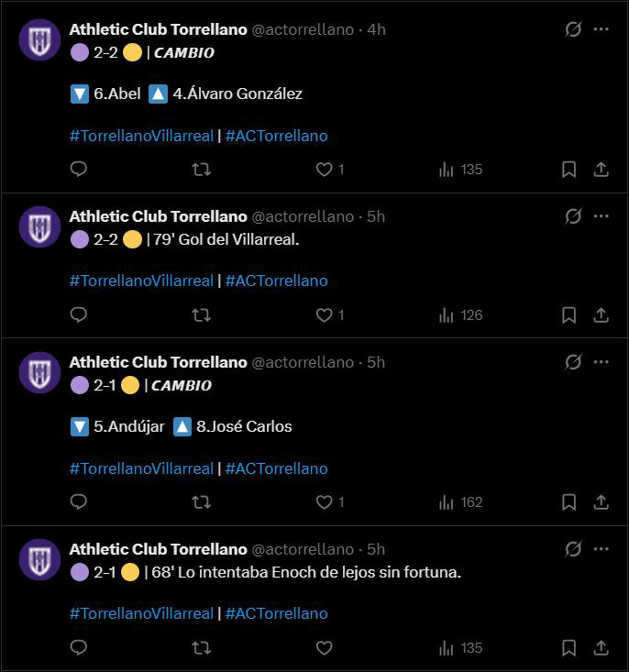Open the 5h timestamp on the 79' goal tweet
Viewport: 629px width, 672px height.
[x=376, y=216]
